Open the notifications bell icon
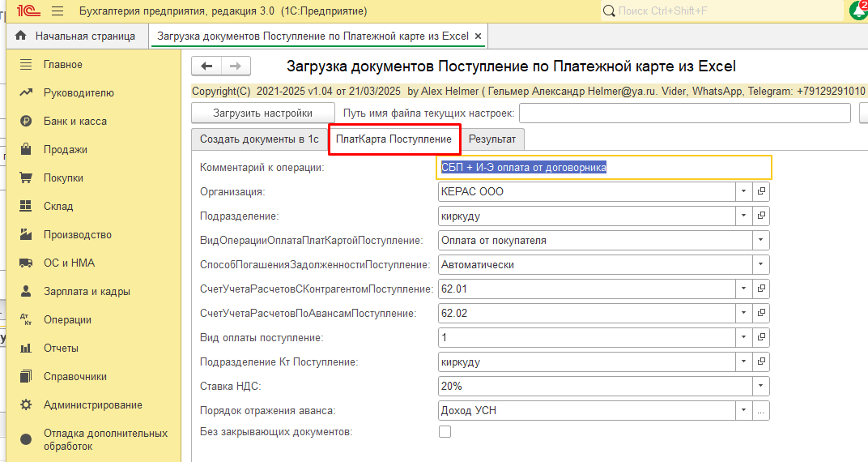Image resolution: width=868 pixels, height=462 pixels. tap(858, 11)
